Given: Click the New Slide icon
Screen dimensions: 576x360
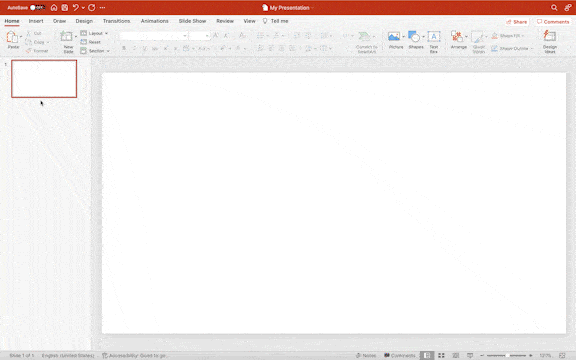Looking at the screenshot, I should click(66, 36).
